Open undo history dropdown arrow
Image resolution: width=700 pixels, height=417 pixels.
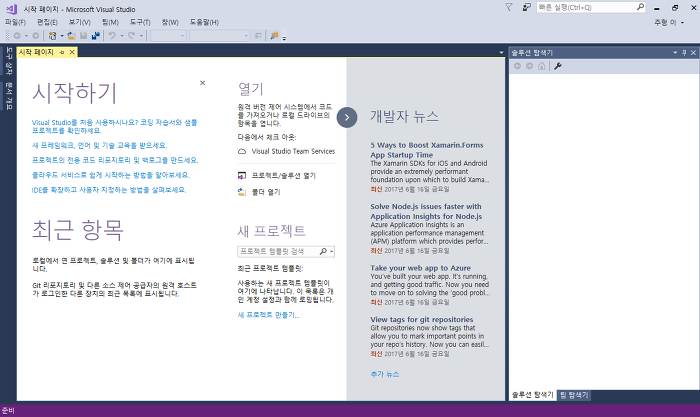(x=121, y=36)
